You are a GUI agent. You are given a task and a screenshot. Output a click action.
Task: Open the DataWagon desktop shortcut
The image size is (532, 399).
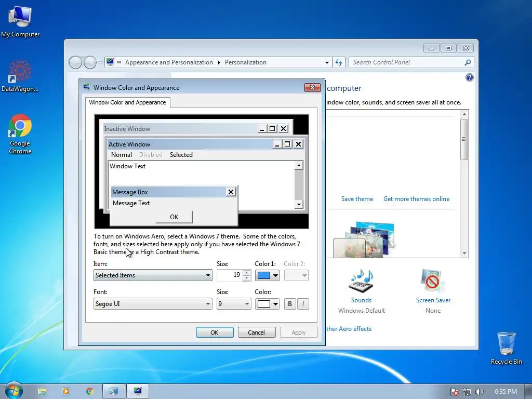click(20, 76)
